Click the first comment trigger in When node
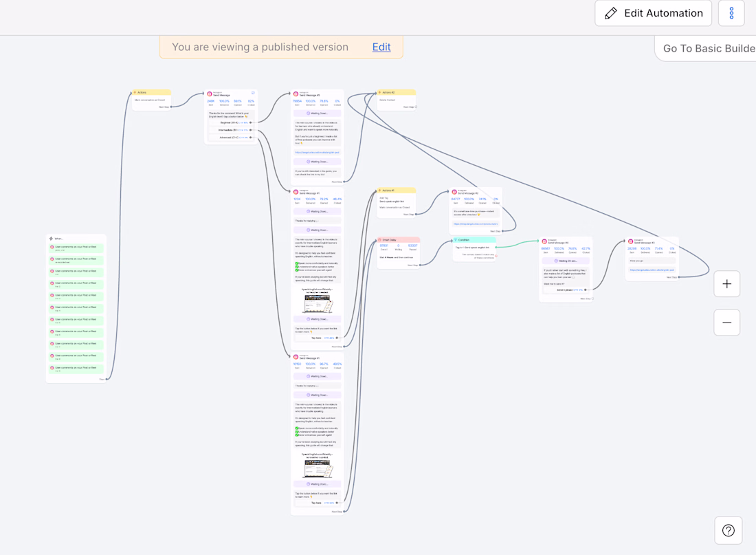This screenshot has width=756, height=555. (76, 248)
